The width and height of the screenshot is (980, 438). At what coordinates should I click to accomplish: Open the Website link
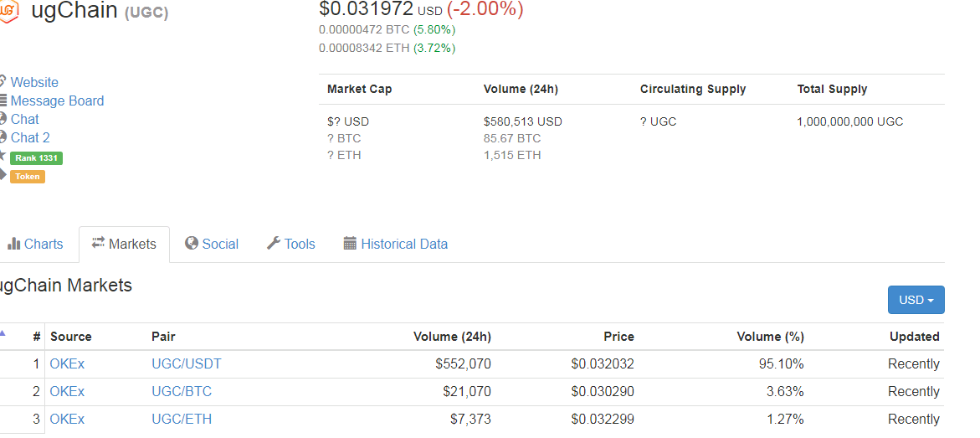click(34, 82)
